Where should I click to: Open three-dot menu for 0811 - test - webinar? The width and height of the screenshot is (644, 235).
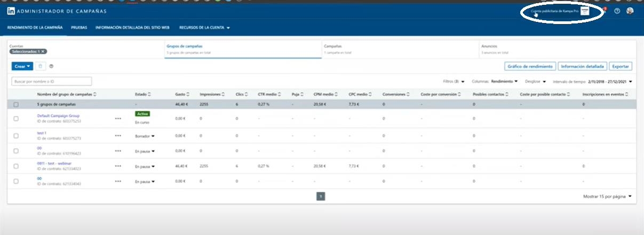point(118,166)
